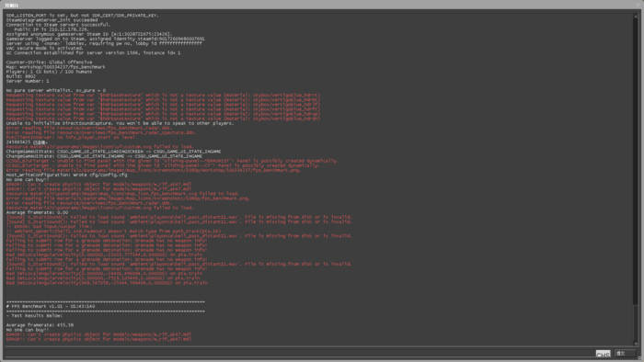The image size is (644, 362).
Task: Click the rightmost button at the console bottom
Action: tap(625, 354)
